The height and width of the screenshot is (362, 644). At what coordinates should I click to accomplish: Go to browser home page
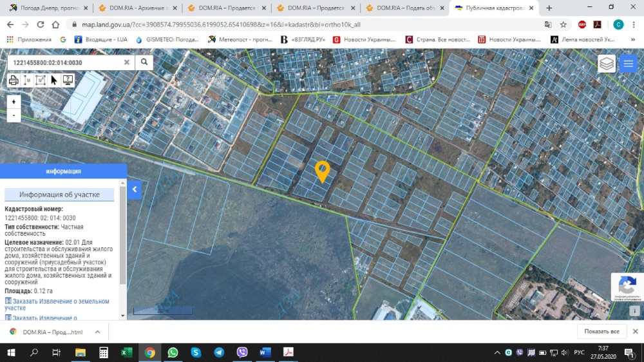pyautogui.click(x=55, y=24)
